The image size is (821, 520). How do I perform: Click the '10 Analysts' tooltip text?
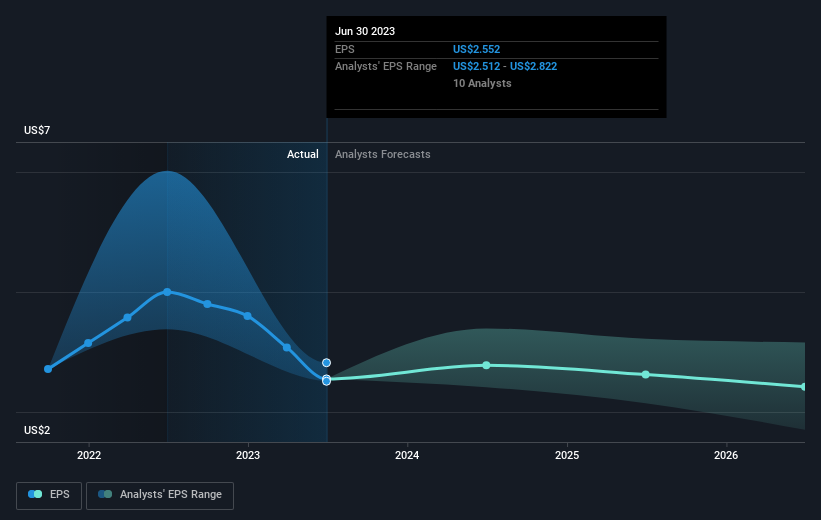[x=482, y=83]
